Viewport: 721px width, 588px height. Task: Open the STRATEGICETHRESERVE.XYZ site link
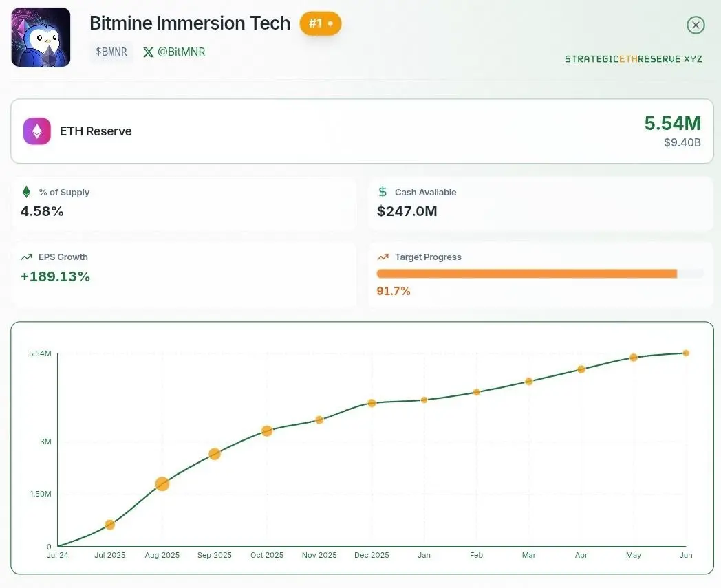tap(633, 59)
